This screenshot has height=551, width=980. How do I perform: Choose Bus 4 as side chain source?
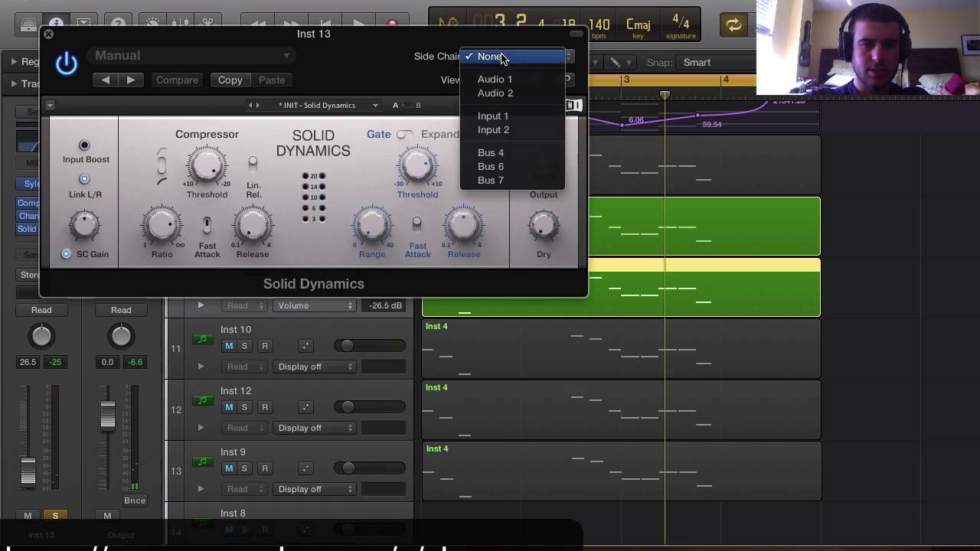point(512,152)
